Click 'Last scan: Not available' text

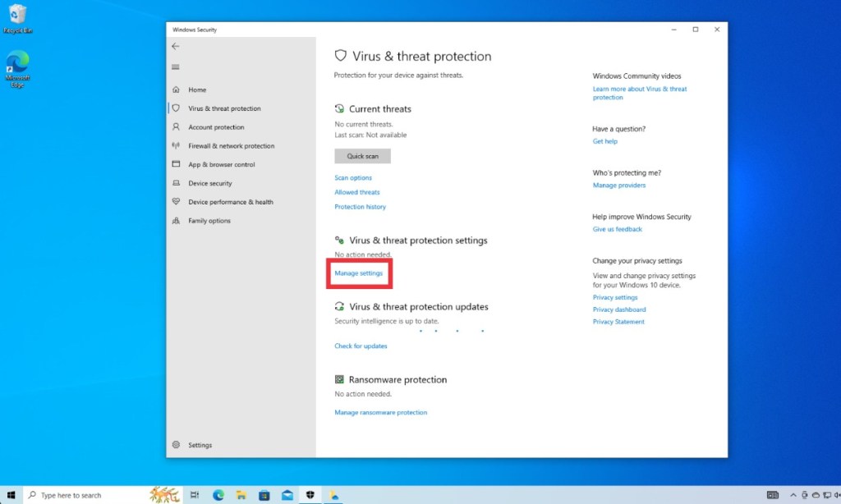[x=370, y=135]
